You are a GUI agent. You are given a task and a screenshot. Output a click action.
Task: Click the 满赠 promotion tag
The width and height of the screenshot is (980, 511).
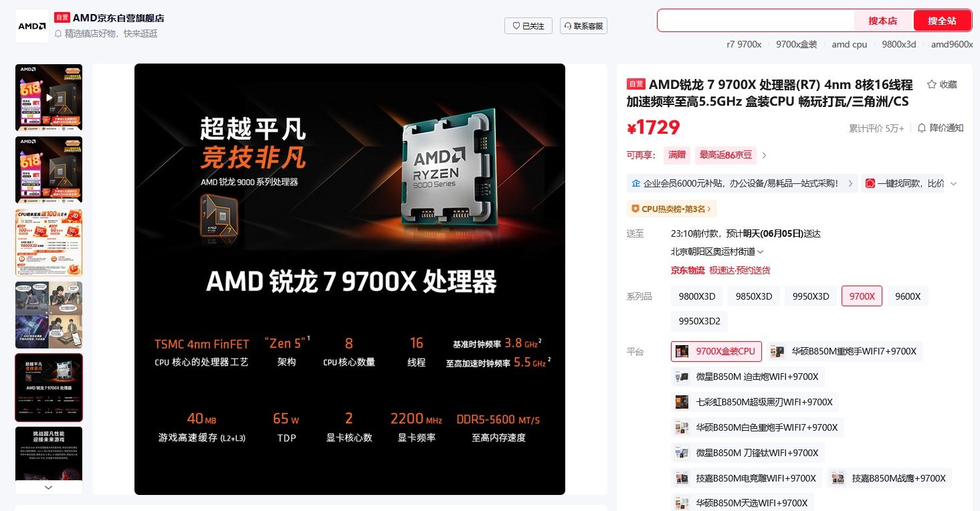point(677,155)
